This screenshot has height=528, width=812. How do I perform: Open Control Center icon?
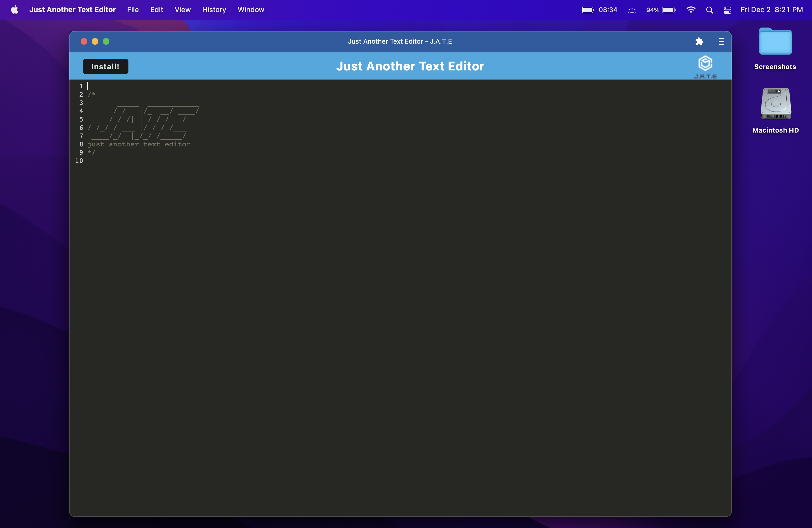pyautogui.click(x=727, y=10)
